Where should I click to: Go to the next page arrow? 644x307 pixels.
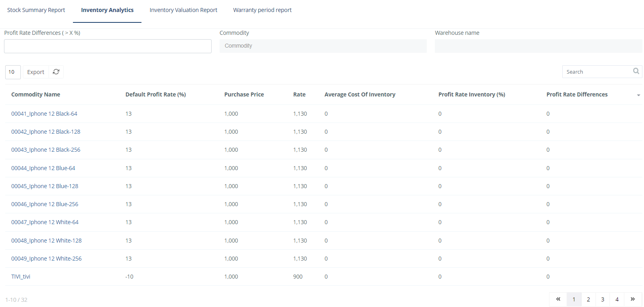point(633,299)
